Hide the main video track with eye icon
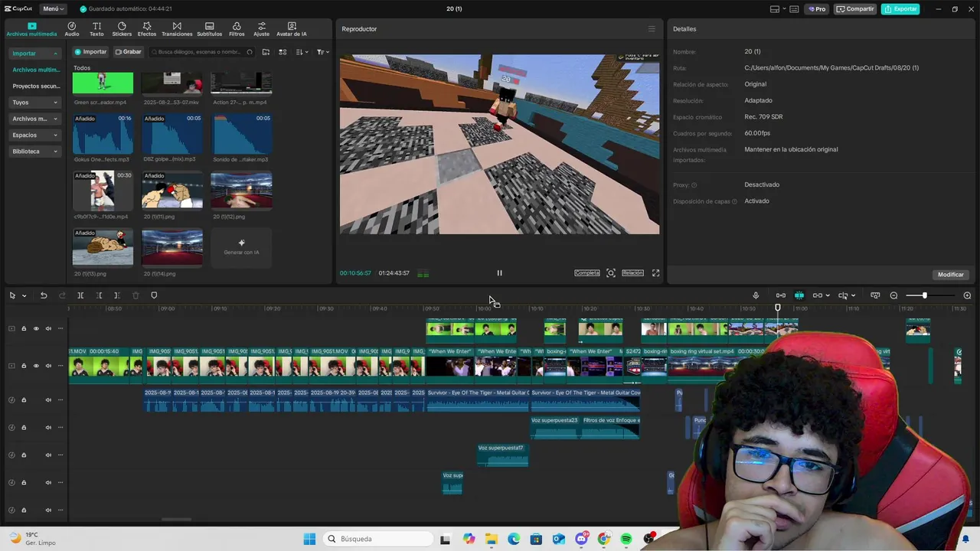 36,366
